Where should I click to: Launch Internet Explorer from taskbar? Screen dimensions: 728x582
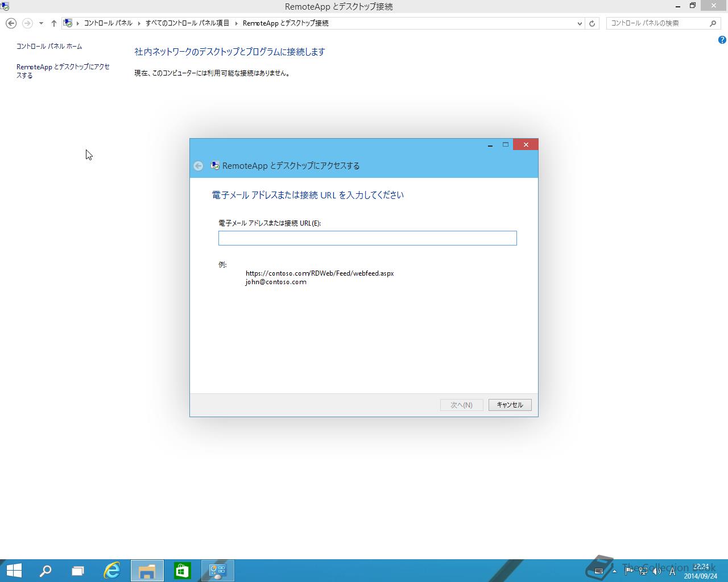point(112,571)
